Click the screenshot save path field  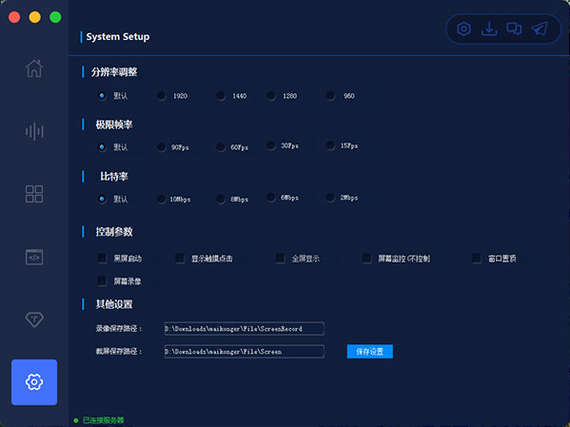(244, 351)
